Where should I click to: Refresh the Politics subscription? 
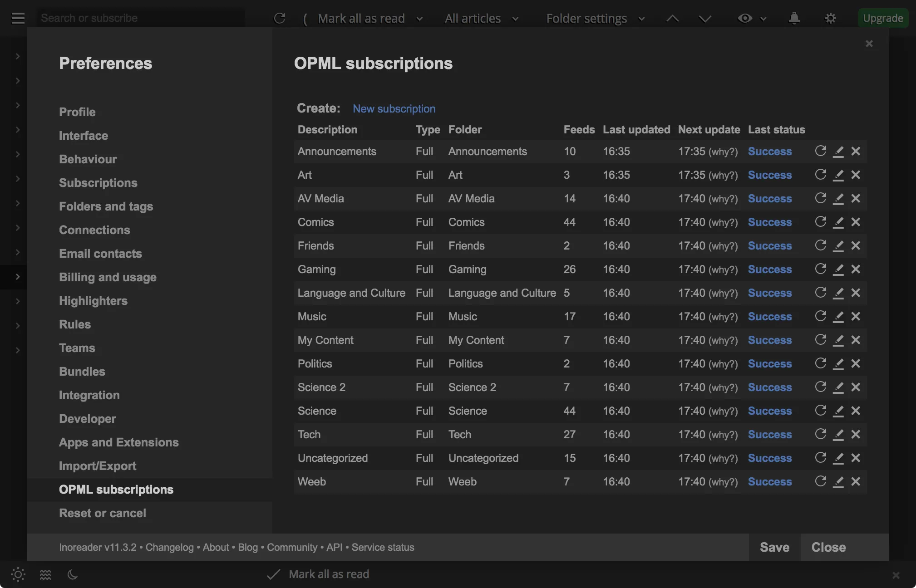pyautogui.click(x=820, y=363)
